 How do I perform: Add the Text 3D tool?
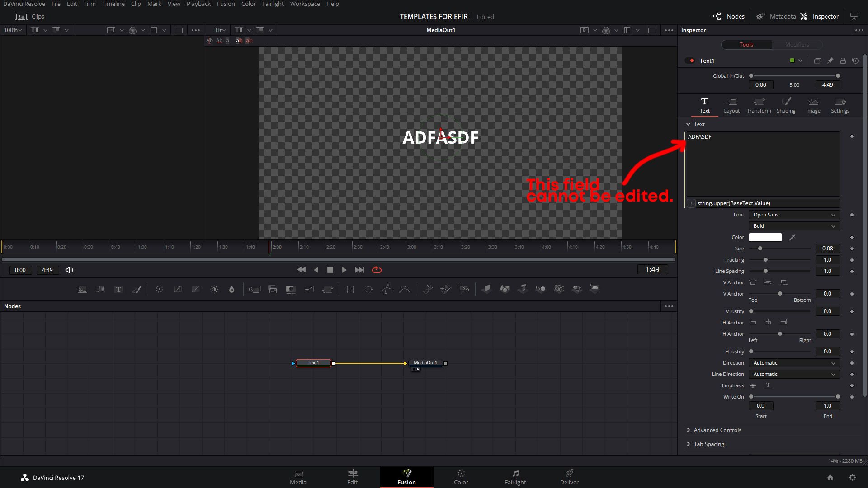523,289
